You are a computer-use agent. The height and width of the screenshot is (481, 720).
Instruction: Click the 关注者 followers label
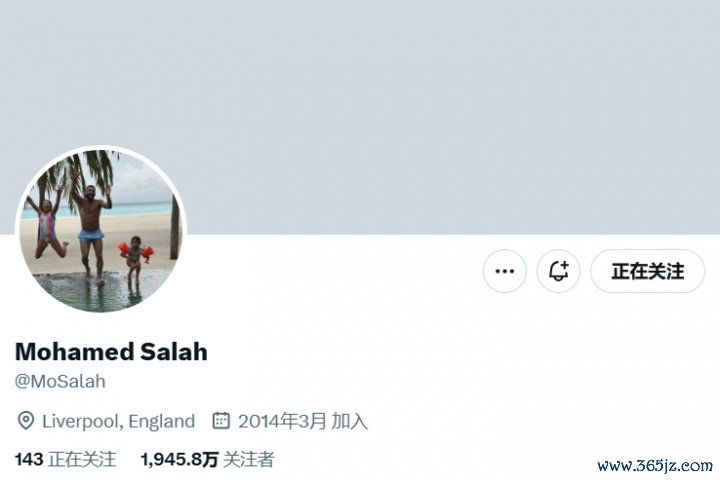(x=249, y=459)
